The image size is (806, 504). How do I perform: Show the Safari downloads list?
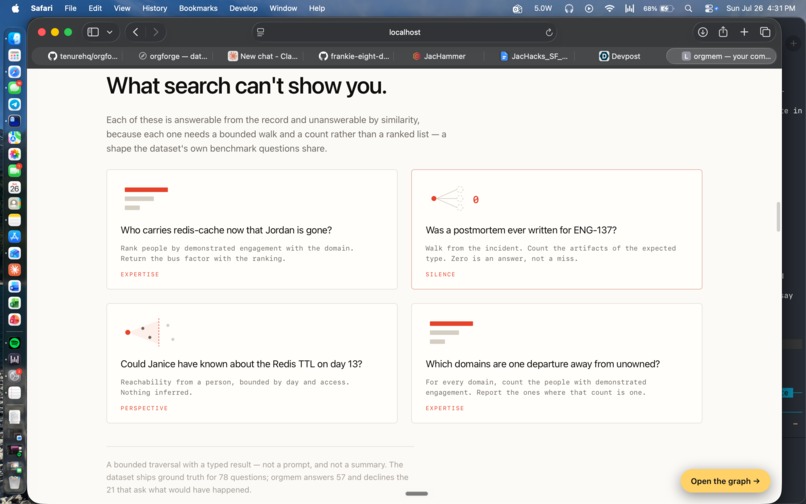(703, 32)
